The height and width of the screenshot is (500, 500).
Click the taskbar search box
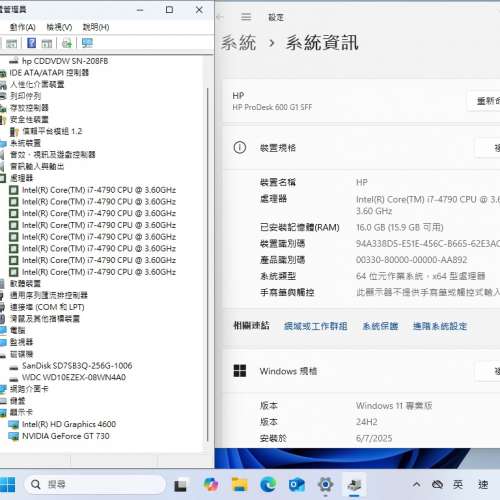(95, 484)
